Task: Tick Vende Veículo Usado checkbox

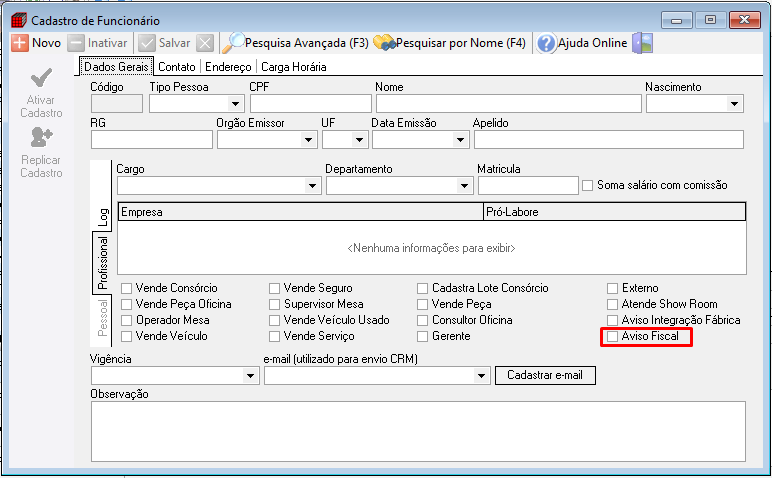Action: coord(274,320)
